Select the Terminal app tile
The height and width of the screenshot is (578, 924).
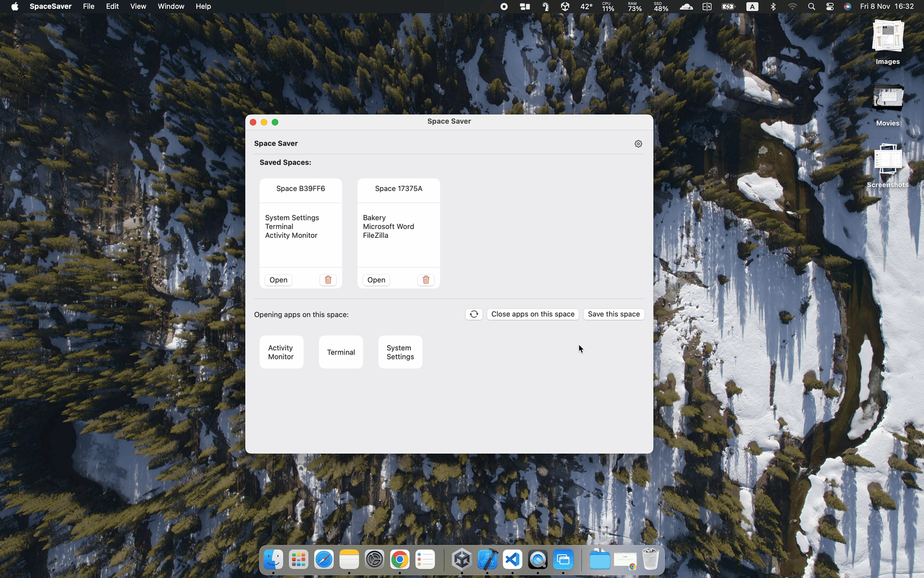click(x=340, y=352)
